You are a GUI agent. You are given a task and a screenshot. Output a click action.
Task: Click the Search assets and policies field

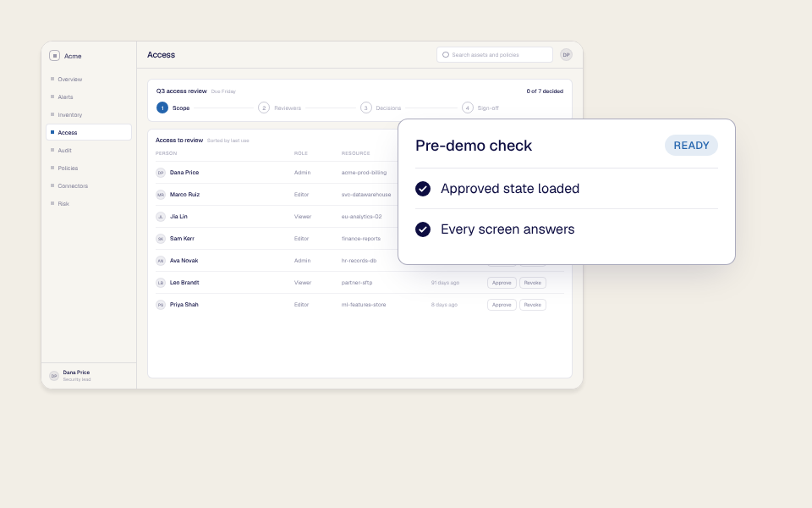[x=495, y=55]
